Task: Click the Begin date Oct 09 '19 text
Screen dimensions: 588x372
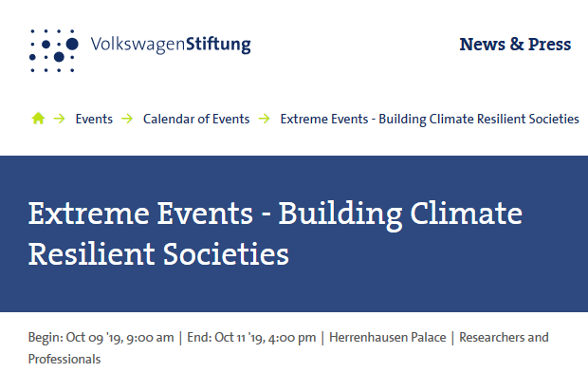Action: [101, 338]
